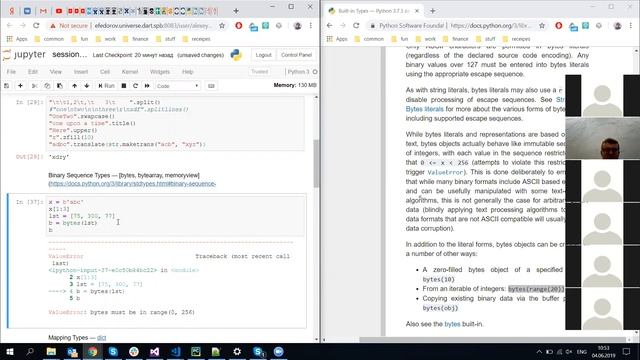Image resolution: width=640 pixels, height=360 pixels.
Task: Open the Jupyter Widgets menu
Action: pos(160,72)
